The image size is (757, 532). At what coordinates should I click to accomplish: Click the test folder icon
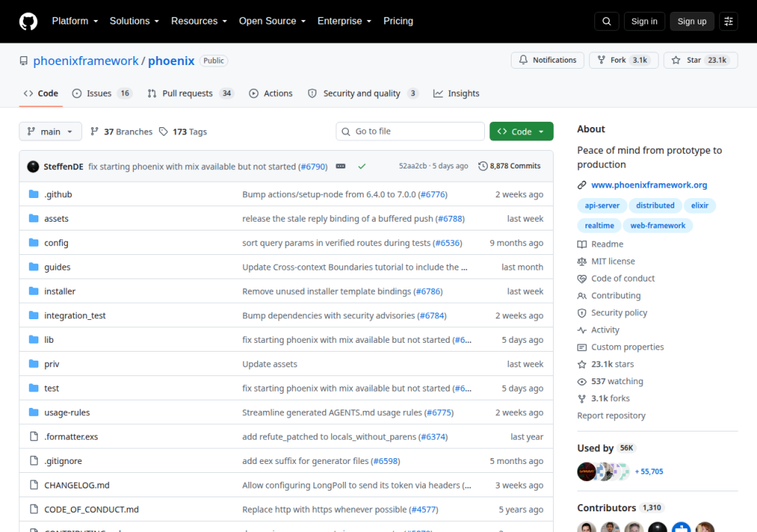pyautogui.click(x=33, y=388)
